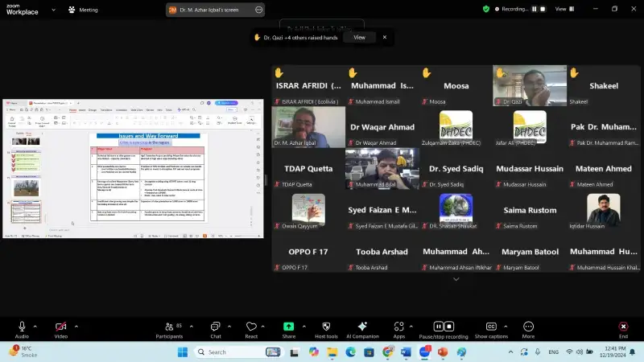Open Microsoft Word from taskbar

click(x=406, y=352)
